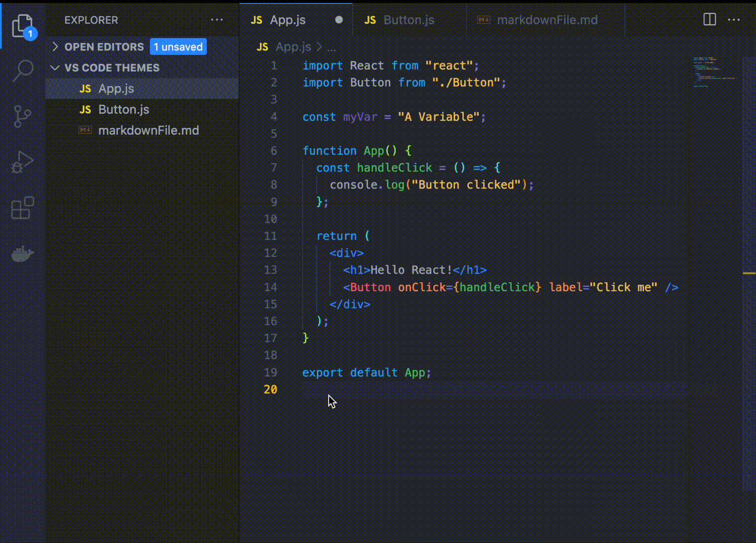
Task: Switch to the Button.js tab
Action: point(408,20)
